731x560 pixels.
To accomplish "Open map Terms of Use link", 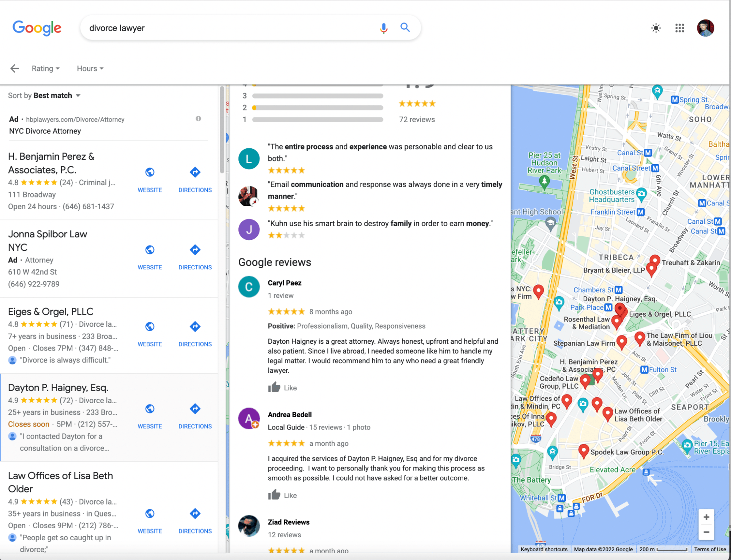I will click(x=710, y=549).
